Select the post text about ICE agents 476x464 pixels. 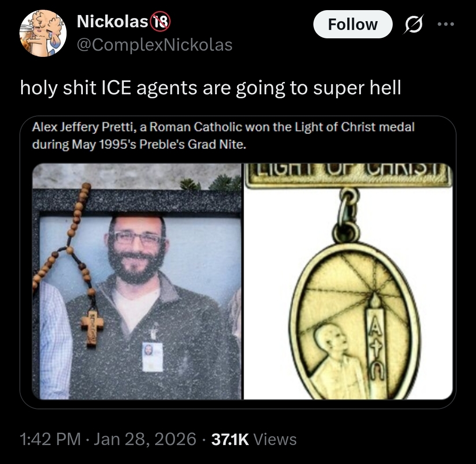point(210,88)
